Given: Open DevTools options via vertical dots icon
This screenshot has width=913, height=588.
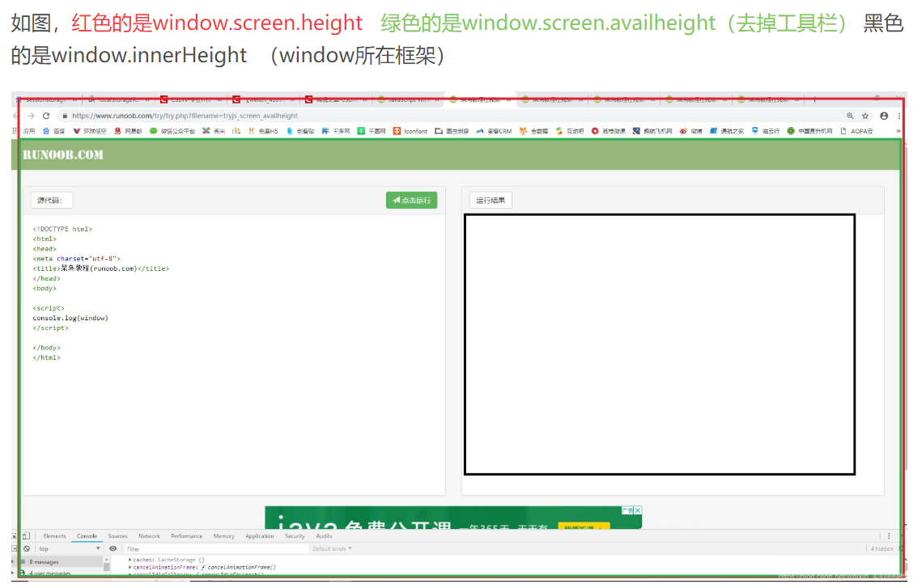Looking at the screenshot, I should pos(889,535).
